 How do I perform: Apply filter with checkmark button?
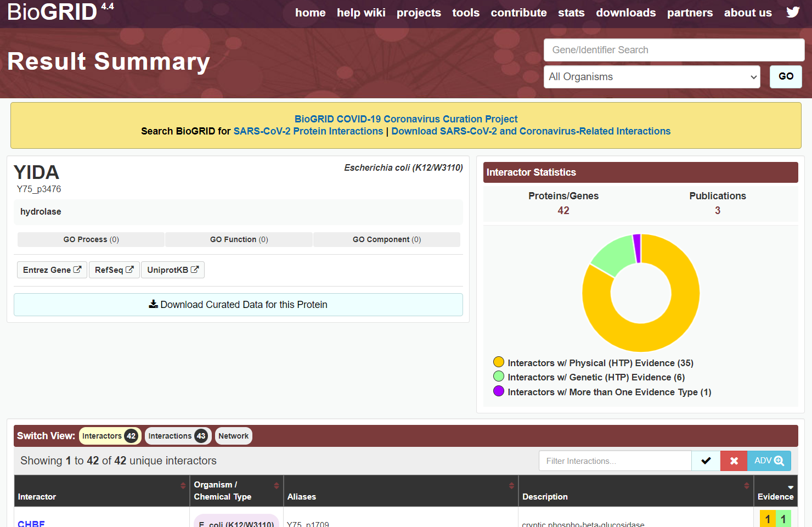point(706,461)
